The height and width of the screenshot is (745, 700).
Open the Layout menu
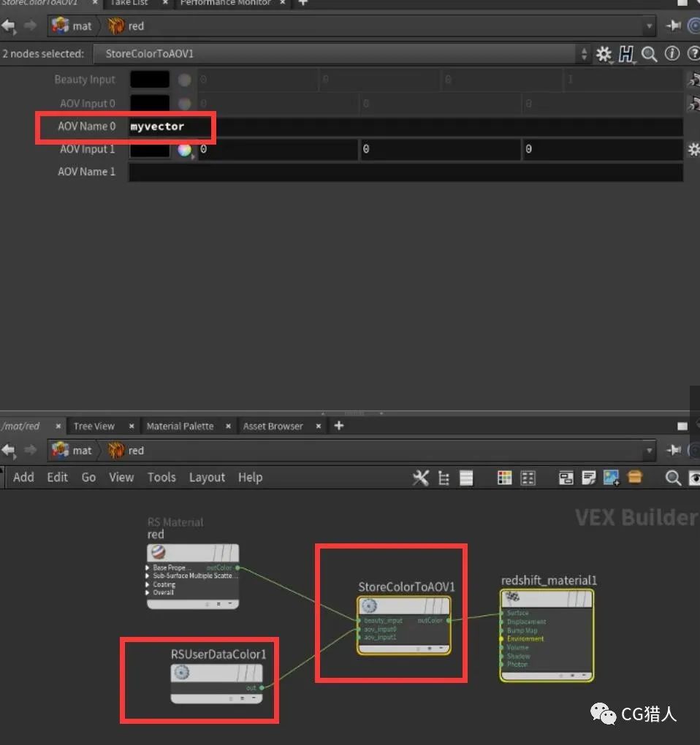[x=207, y=477]
